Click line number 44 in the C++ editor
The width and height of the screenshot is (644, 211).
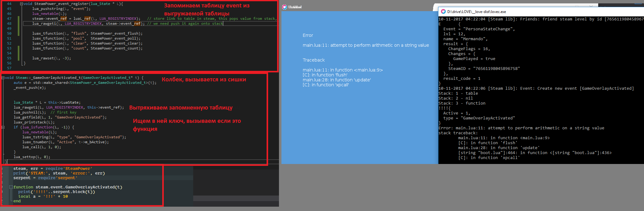coord(9,4)
